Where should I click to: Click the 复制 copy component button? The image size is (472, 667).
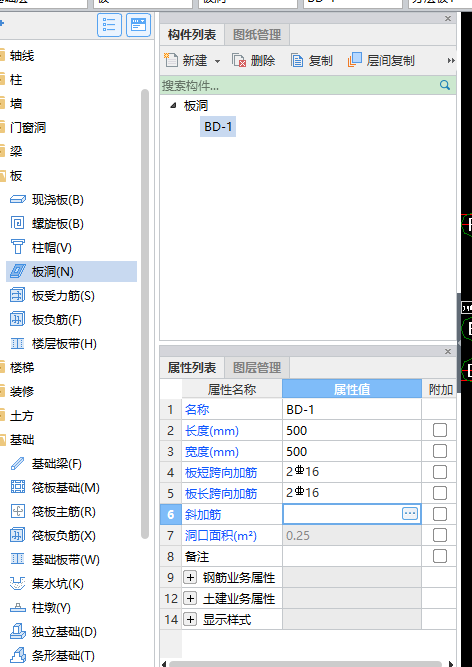click(311, 61)
